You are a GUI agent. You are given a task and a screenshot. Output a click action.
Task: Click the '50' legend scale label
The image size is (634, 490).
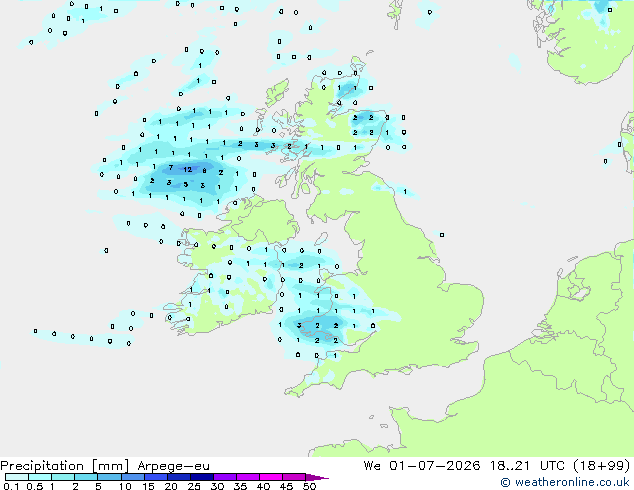(309, 486)
